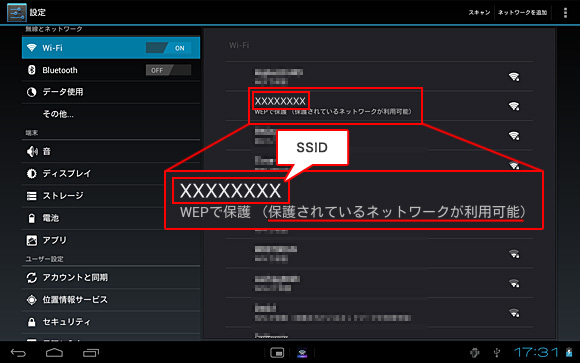Open ストレージ storage settings
The width and height of the screenshot is (580, 363).
[x=111, y=196]
